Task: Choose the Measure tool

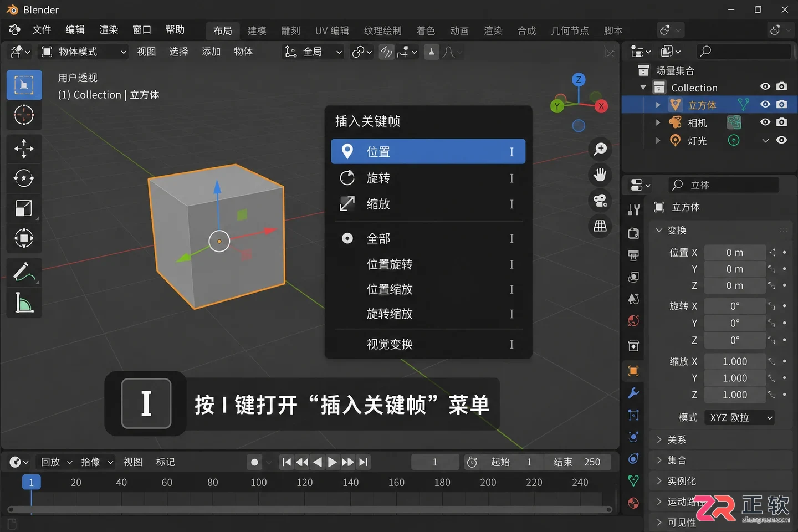Action: (24, 303)
